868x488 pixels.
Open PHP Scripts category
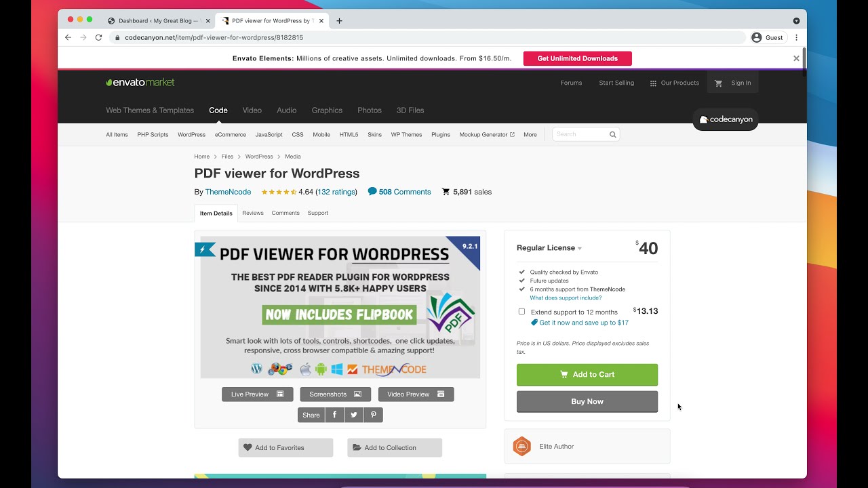153,134
